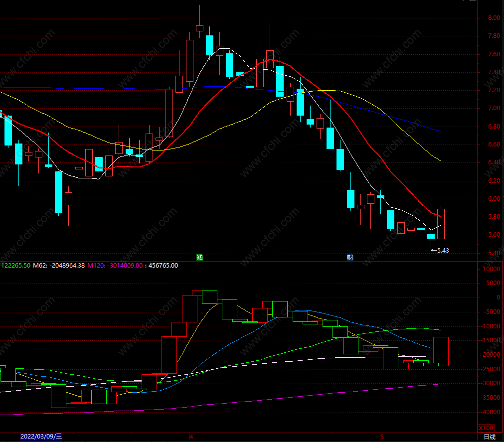Click the -10000 indicator axis label
Image resolution: width=504 pixels, height=442 pixels.
point(491,326)
